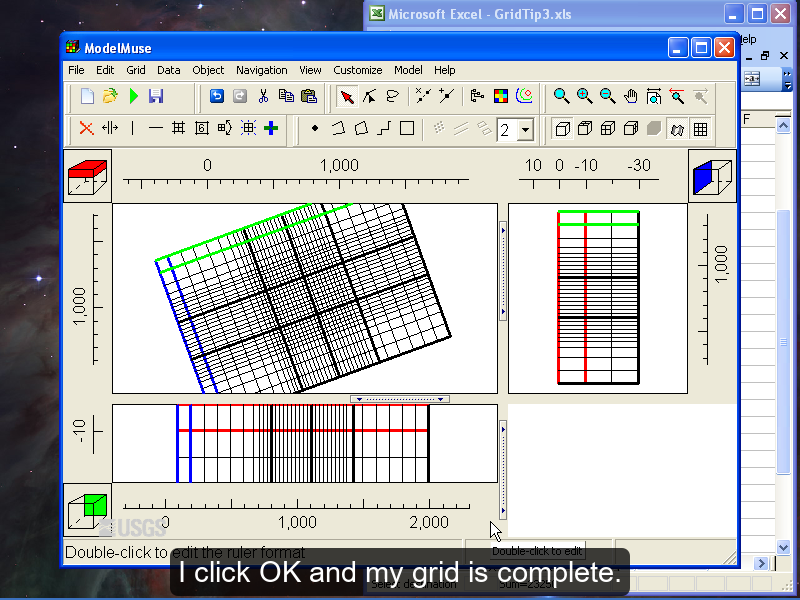Save the model with floppy icon
800x600 pixels.
click(x=156, y=96)
